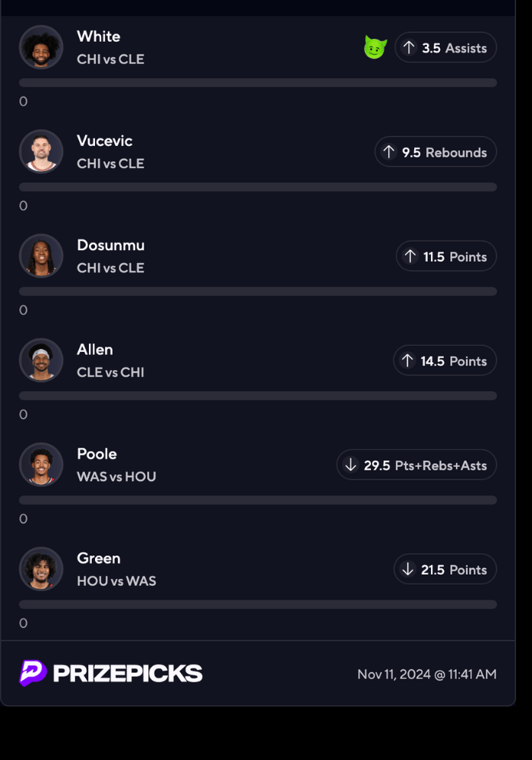Select Allen's 14.5 Points pick pill
The image size is (532, 760).
coord(445,361)
